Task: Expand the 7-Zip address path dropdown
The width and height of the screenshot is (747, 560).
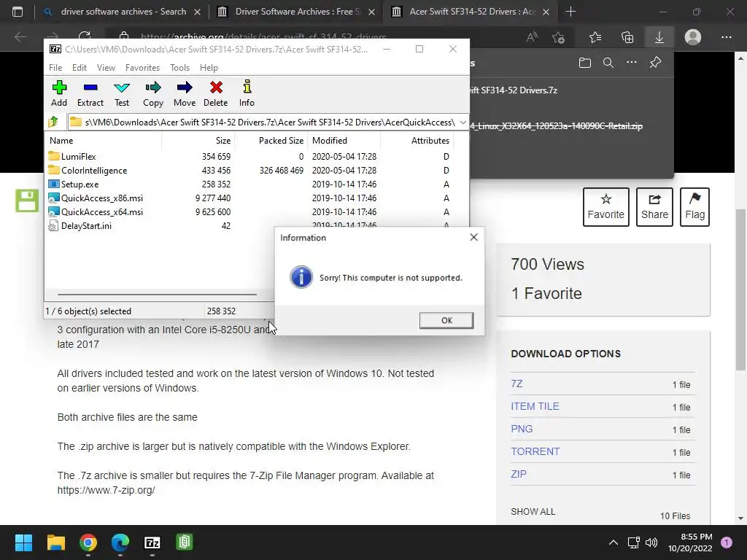Action: tap(462, 122)
